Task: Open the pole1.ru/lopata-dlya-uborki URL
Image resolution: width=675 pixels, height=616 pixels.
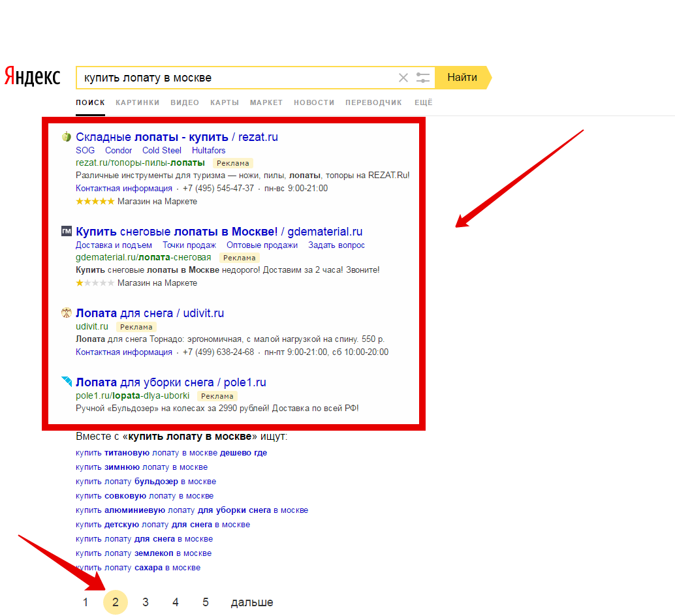Action: pyautogui.click(x=133, y=395)
